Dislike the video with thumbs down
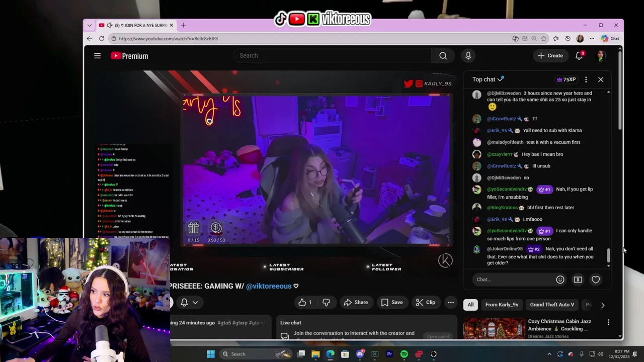 coord(326,302)
